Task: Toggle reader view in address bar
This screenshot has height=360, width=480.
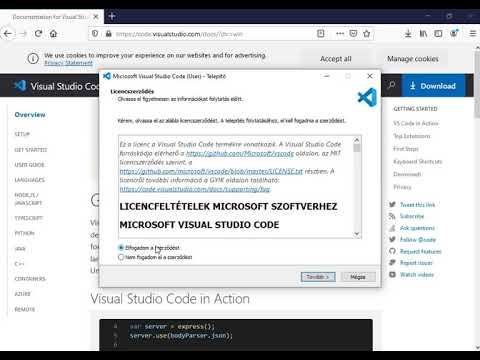Action: point(320,33)
